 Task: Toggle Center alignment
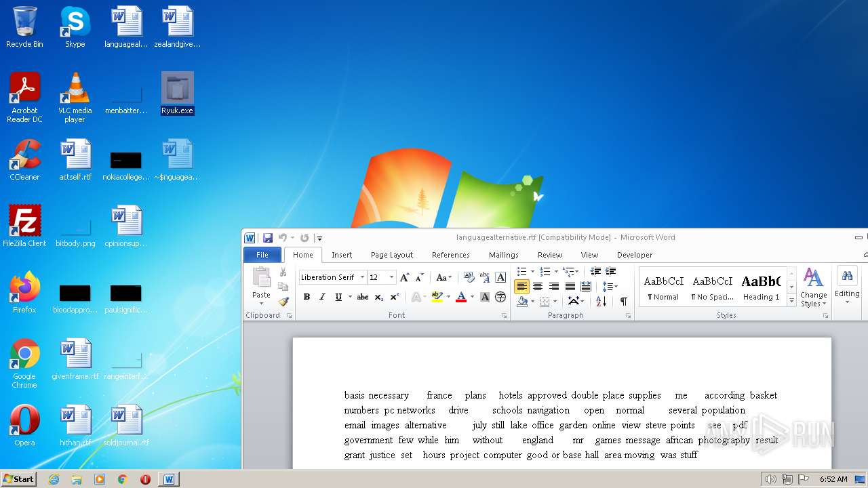point(538,287)
